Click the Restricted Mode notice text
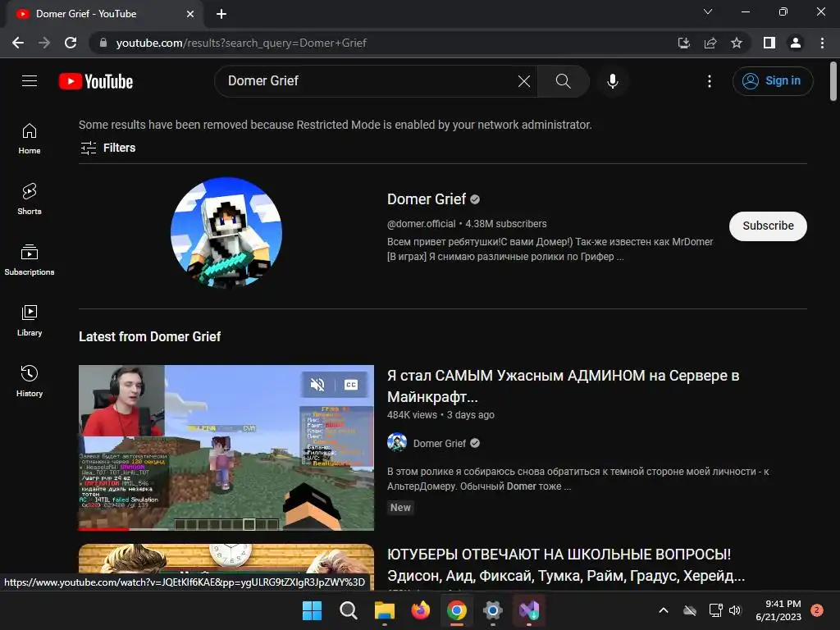Viewport: 840px width, 630px height. coord(336,125)
